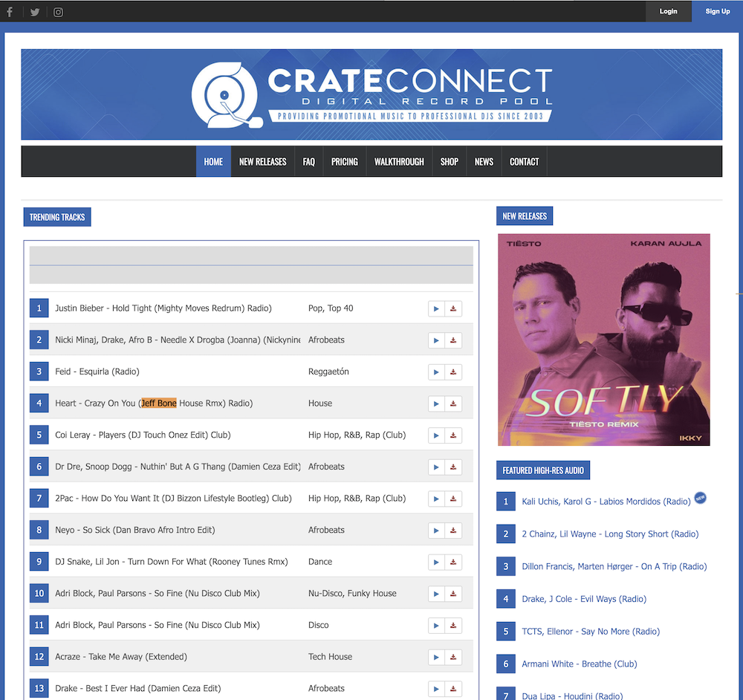Open the SHOP menu item
The height and width of the screenshot is (700, 743).
tap(450, 161)
